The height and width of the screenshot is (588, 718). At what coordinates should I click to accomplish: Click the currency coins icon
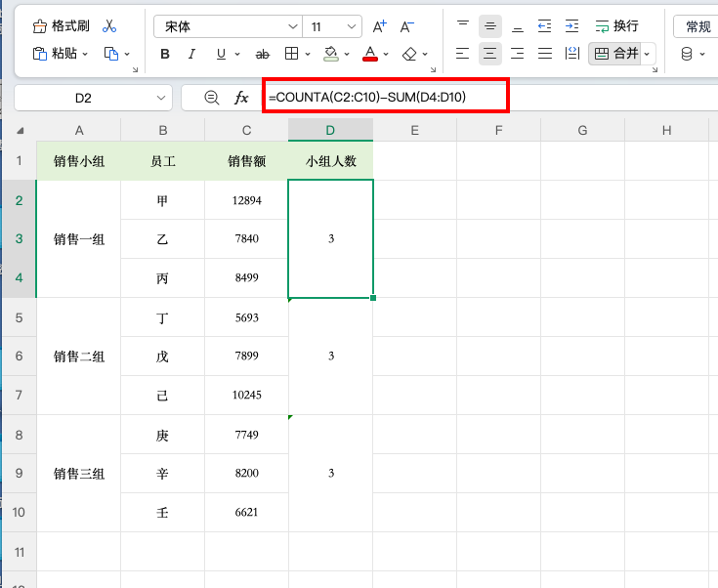point(687,54)
